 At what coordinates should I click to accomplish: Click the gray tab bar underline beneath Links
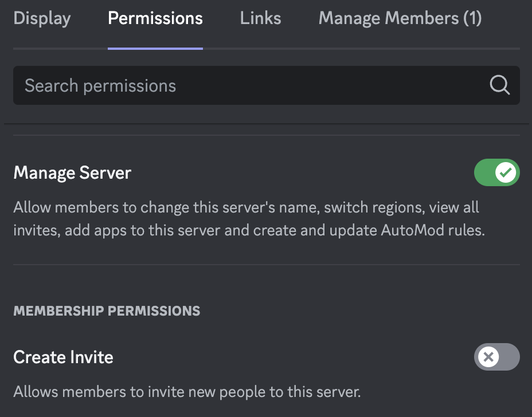pyautogui.click(x=261, y=49)
